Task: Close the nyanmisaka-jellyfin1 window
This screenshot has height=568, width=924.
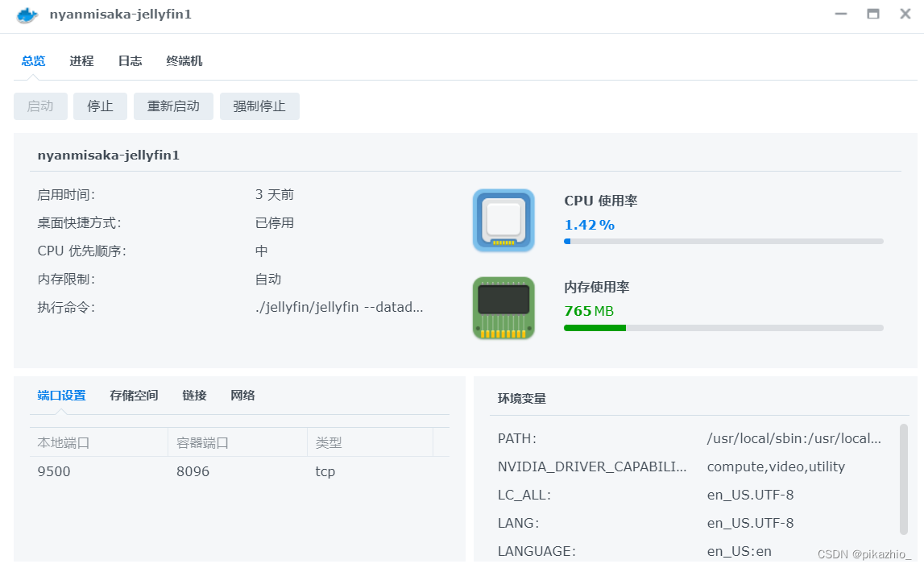Action: point(905,14)
